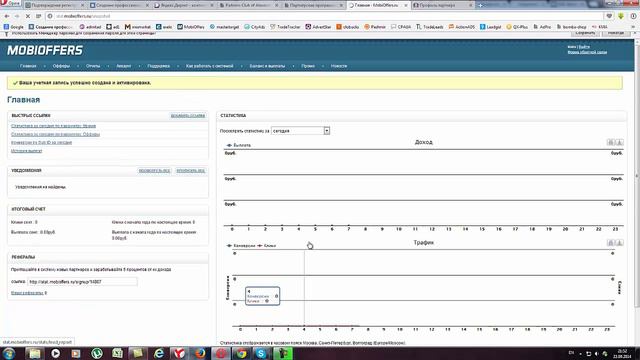Screen dimensions: 640x360
Task: Open Отчеты in the site menu
Action: click(93, 66)
